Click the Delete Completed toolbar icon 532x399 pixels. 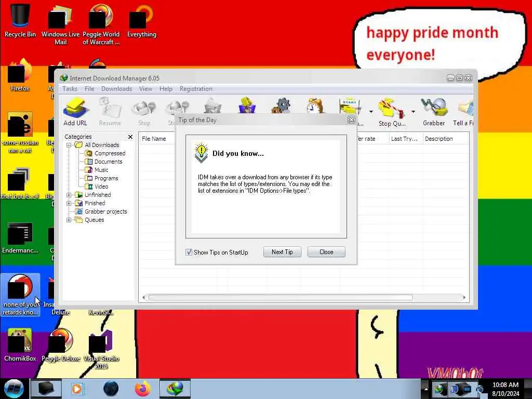click(x=247, y=105)
